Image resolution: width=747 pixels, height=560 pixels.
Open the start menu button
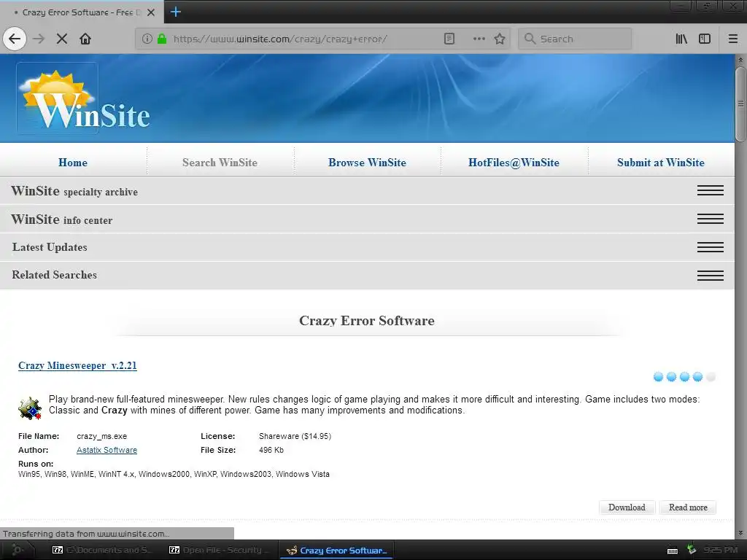(x=18, y=550)
